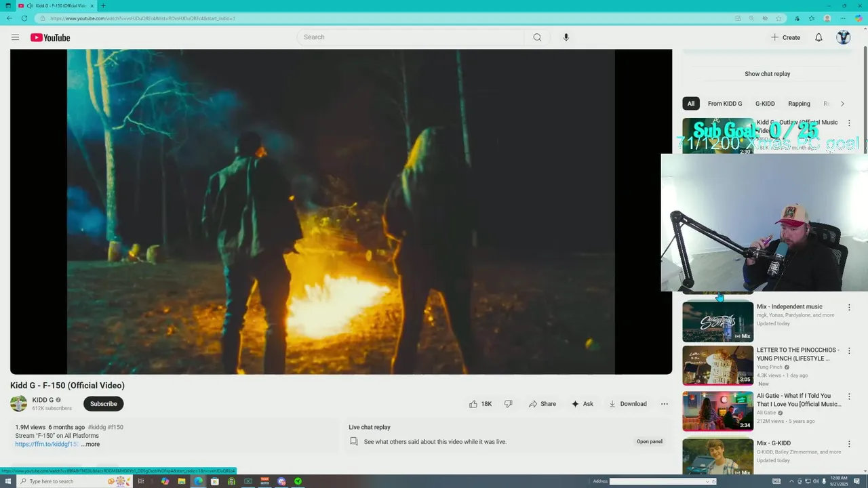Add page to browser favorites star

(x=779, y=18)
